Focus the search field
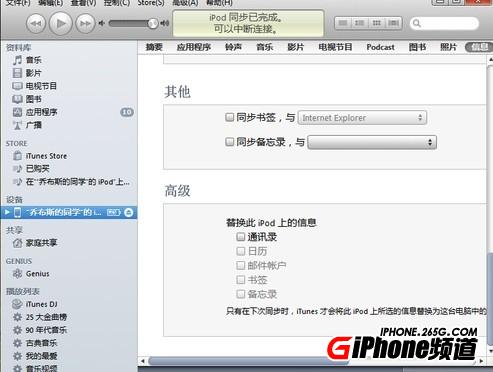This screenshot has width=493, height=372. click(x=444, y=23)
